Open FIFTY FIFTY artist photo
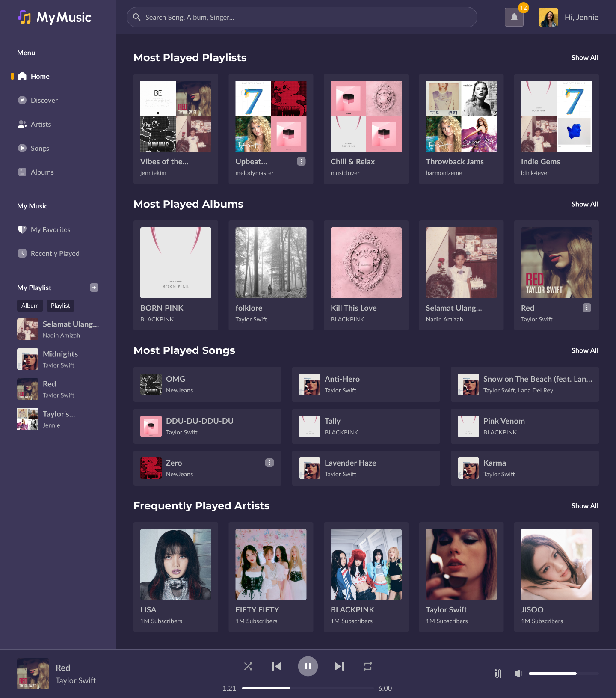This screenshot has width=616, height=698. [x=271, y=564]
